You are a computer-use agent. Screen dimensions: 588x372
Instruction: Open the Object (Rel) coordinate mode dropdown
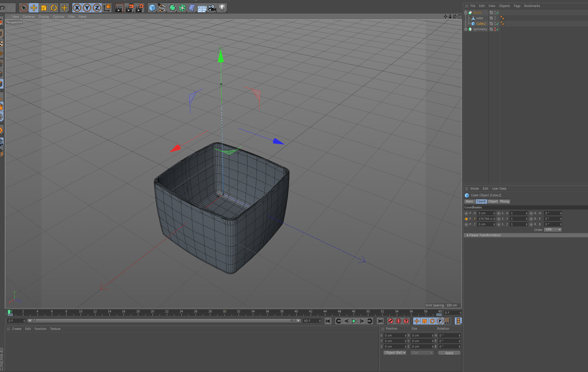tap(395, 353)
